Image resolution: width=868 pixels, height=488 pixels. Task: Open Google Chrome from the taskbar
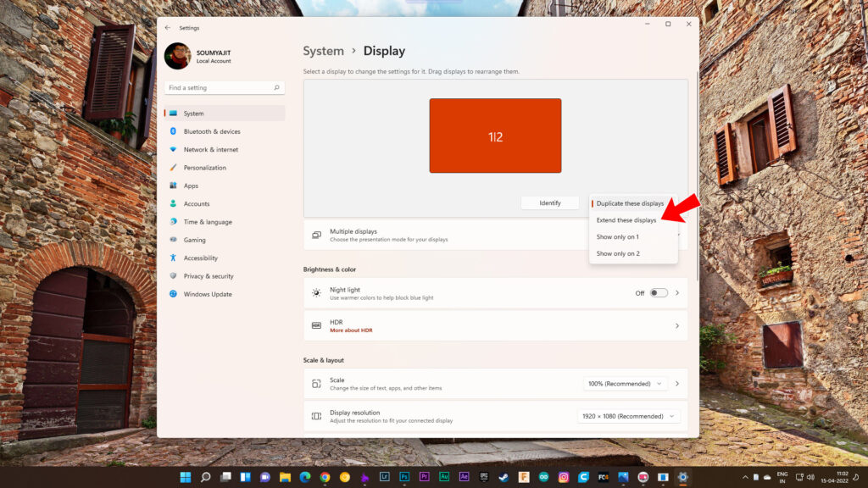point(325,477)
